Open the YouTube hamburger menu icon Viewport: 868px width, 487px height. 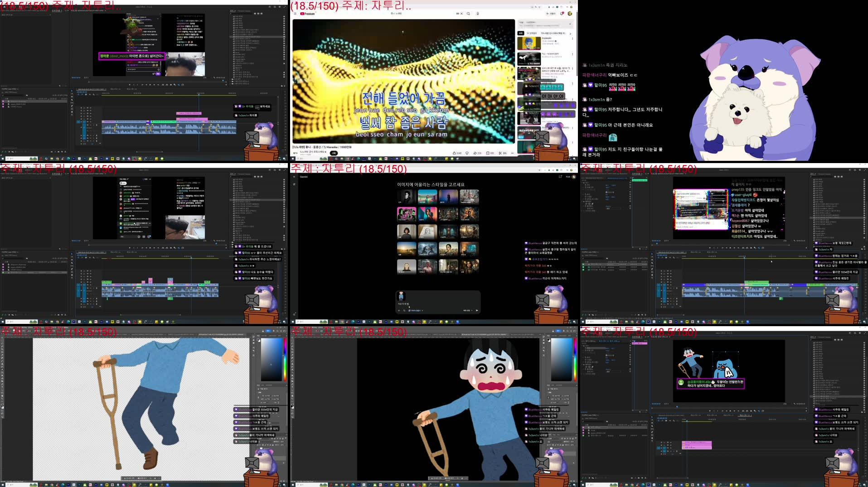(295, 13)
